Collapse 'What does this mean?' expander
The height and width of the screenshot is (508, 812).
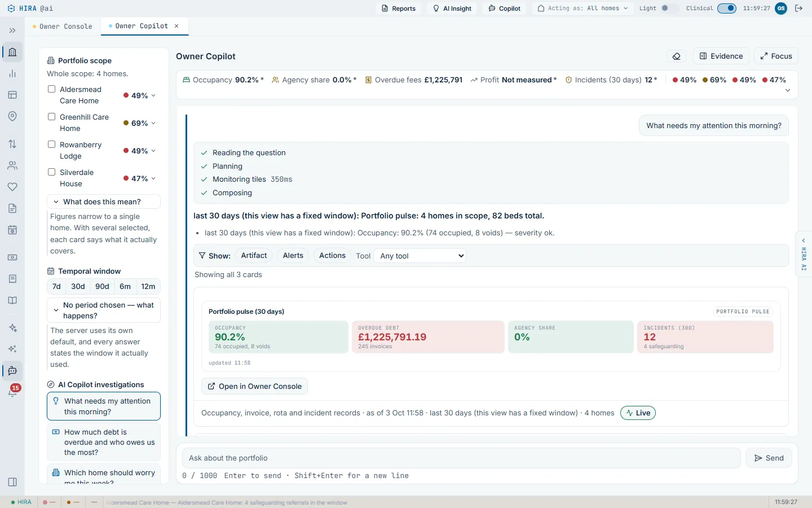(x=104, y=202)
